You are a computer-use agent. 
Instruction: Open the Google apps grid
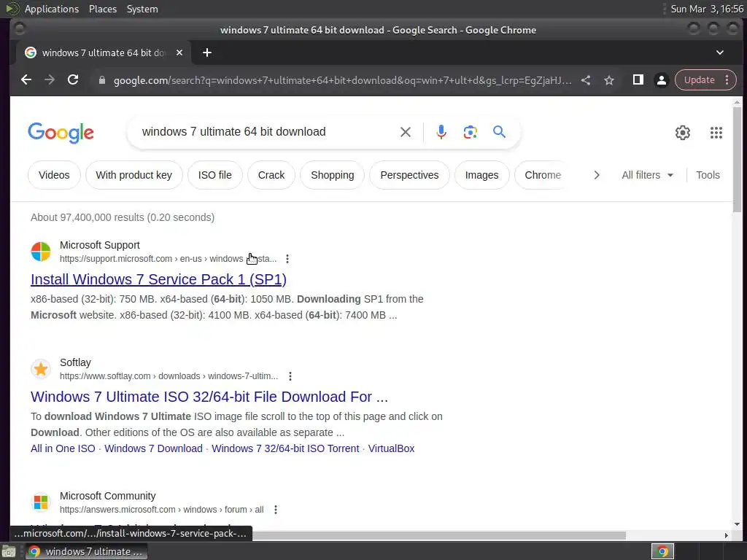(716, 133)
